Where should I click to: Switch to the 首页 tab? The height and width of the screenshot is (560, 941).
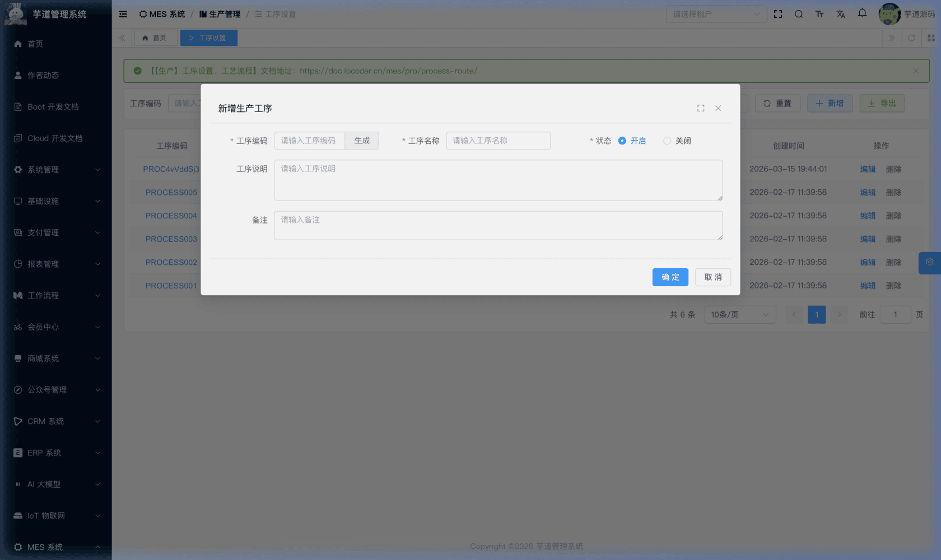[156, 38]
